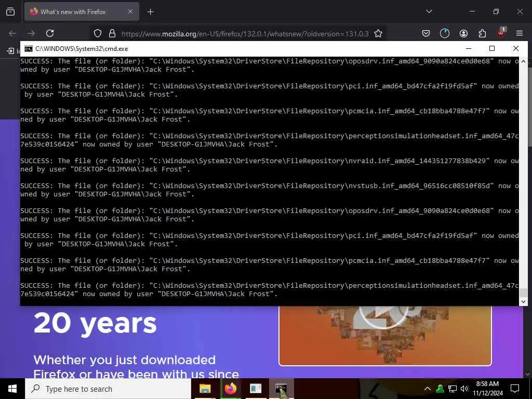View site security padlock information
The width and height of the screenshot is (532, 399).
coord(112,33)
